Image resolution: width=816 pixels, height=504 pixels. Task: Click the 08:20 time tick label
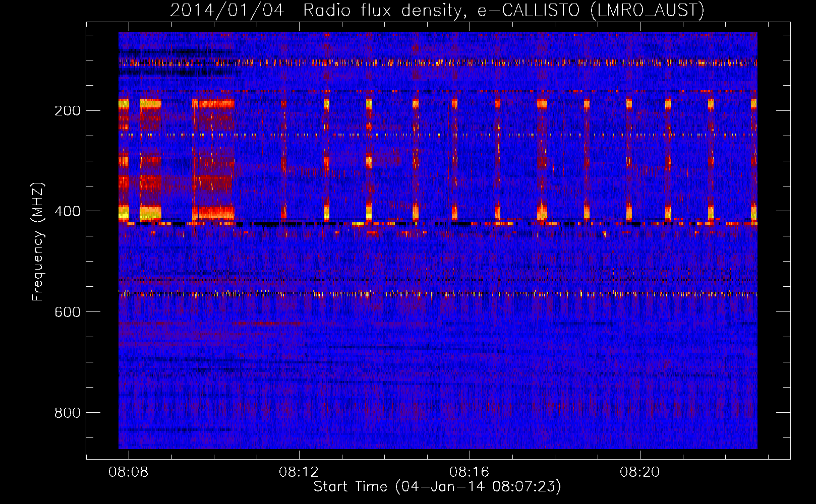640,472
